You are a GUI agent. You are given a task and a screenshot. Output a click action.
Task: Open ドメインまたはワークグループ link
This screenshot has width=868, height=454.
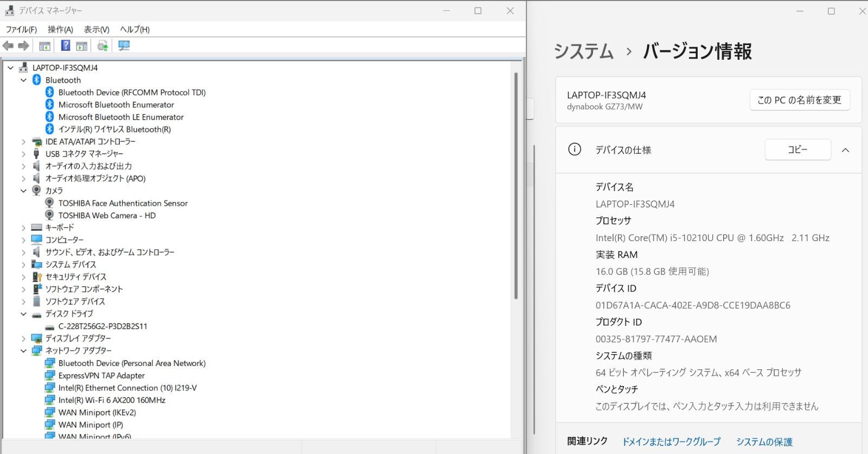point(671,442)
